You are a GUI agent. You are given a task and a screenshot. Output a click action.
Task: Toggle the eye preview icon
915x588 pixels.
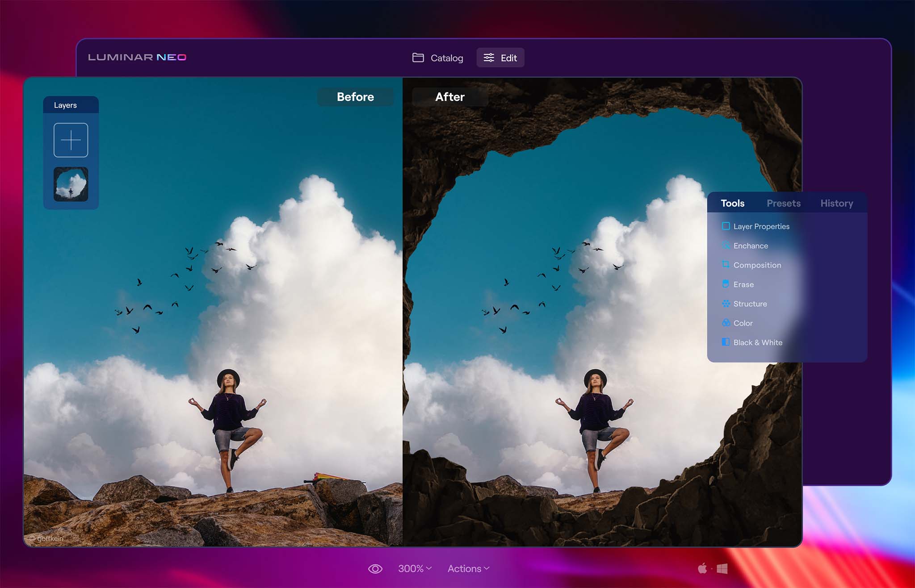tap(375, 569)
